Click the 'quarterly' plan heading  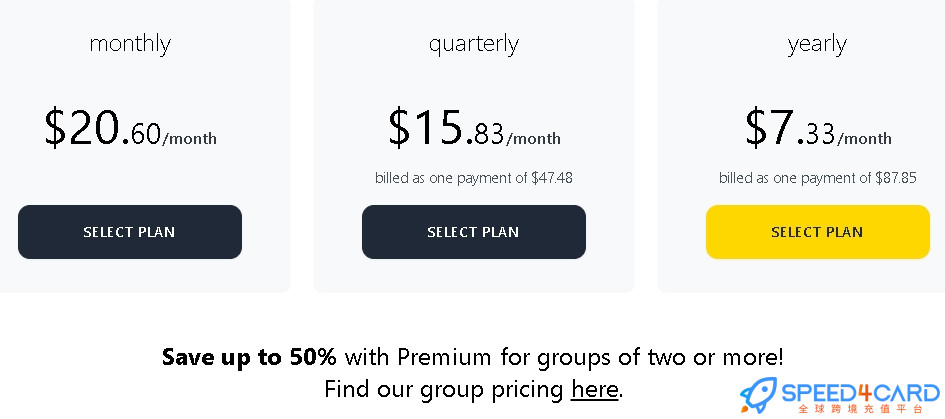tap(474, 44)
